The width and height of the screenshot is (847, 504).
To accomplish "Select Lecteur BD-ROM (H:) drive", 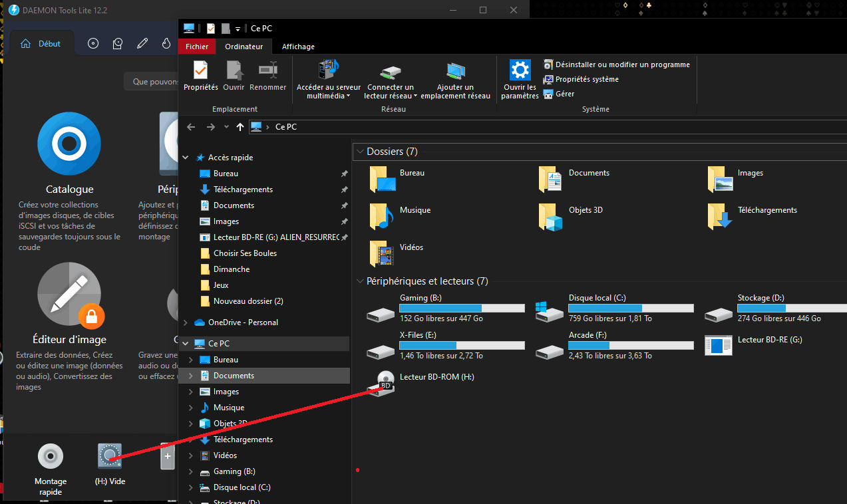I will click(x=421, y=384).
